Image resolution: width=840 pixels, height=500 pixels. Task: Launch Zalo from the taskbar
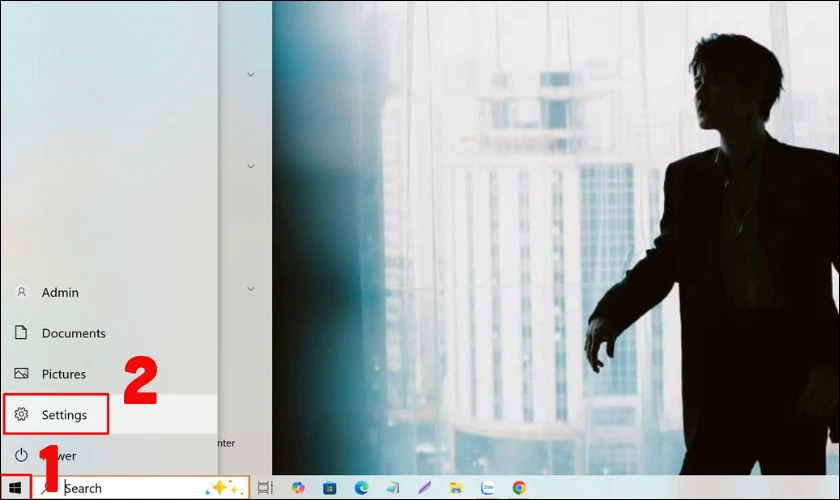488,488
